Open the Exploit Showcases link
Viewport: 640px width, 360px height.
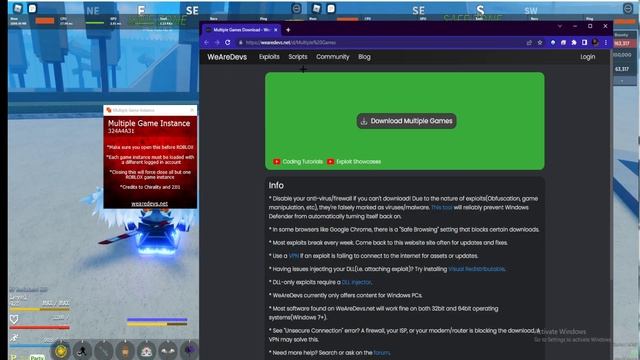click(358, 162)
